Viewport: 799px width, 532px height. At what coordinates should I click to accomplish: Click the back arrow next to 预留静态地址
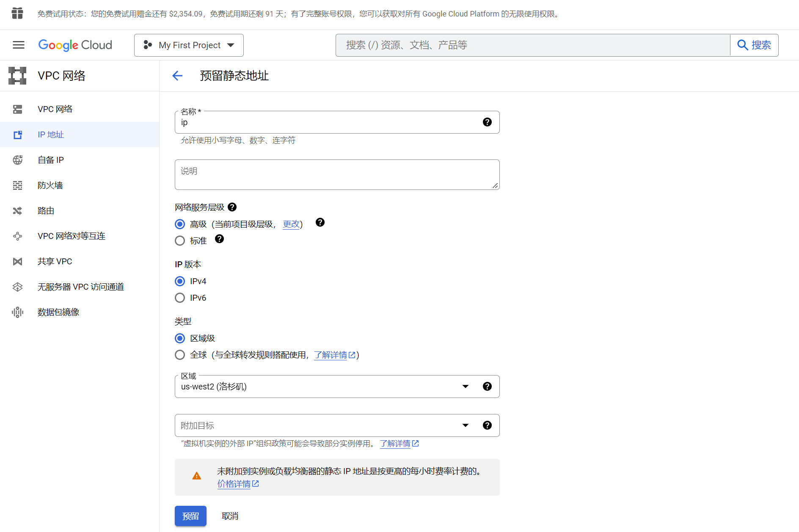coord(177,76)
